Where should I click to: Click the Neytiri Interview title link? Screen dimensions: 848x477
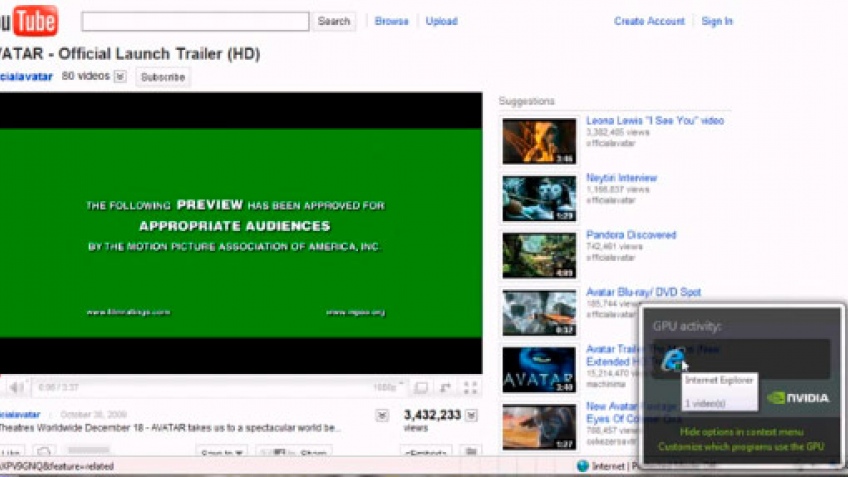coord(621,178)
